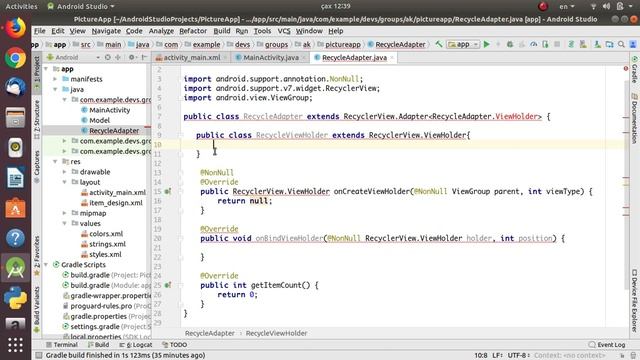Open the Build tool window
The width and height of the screenshot is (640, 360).
click(x=98, y=345)
